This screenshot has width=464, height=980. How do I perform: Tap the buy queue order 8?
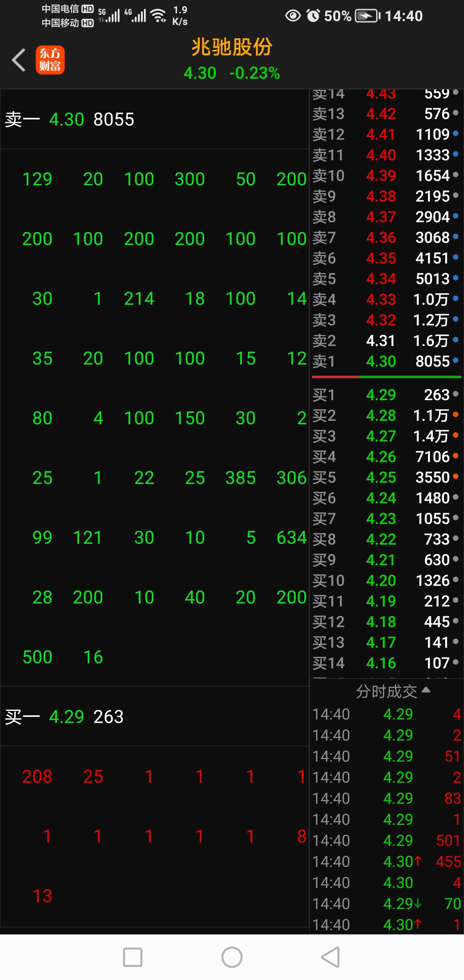[x=302, y=836]
